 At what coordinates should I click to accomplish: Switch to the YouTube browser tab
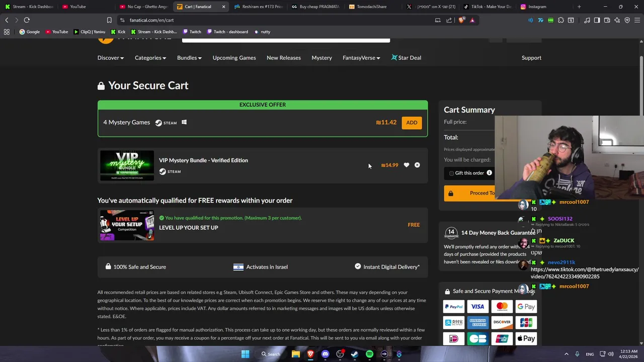tap(86, 7)
